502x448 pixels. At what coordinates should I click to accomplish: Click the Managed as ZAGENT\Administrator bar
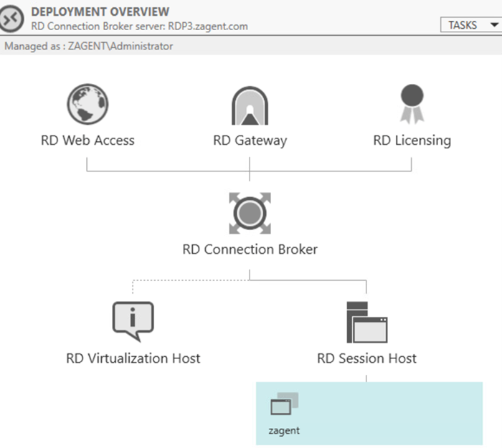click(89, 46)
